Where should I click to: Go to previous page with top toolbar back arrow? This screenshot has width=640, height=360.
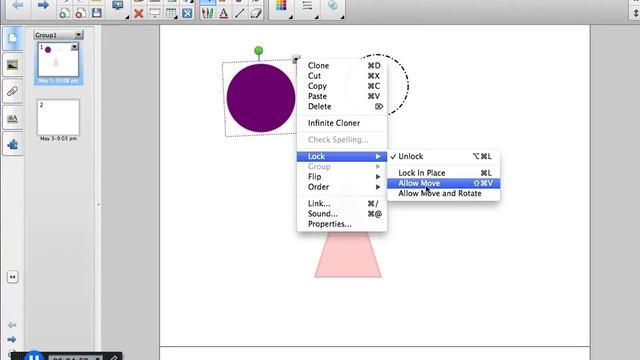point(18,5)
